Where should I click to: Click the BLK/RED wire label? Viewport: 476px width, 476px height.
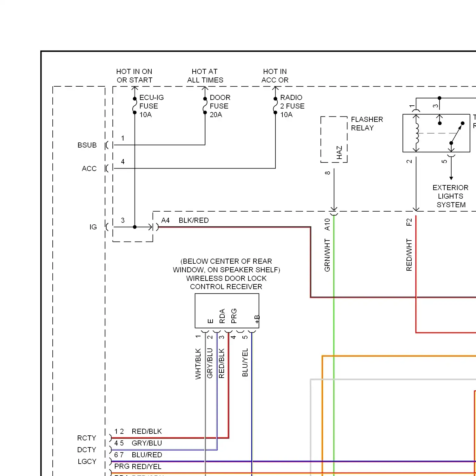point(194,220)
